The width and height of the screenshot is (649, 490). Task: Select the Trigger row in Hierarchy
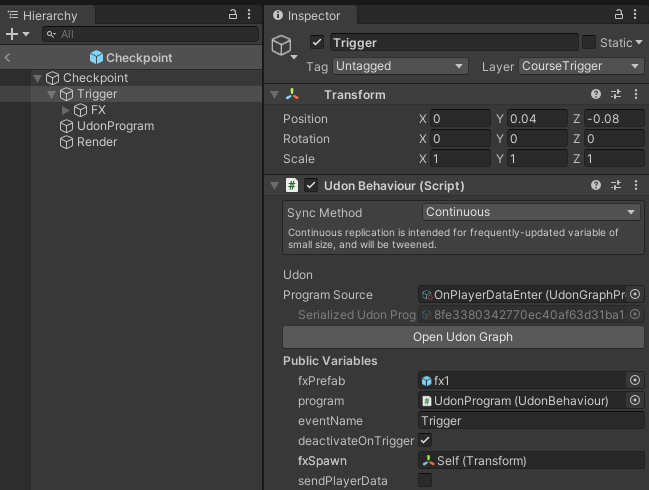pos(131,94)
